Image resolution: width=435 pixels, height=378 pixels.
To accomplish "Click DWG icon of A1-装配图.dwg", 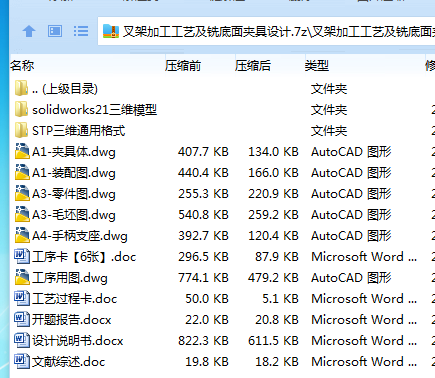I will point(22,172).
